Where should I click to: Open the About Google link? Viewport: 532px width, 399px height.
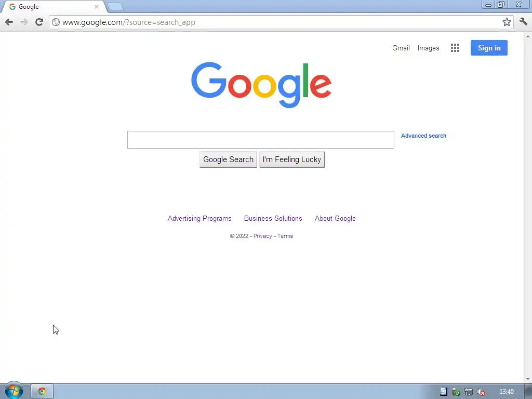335,219
